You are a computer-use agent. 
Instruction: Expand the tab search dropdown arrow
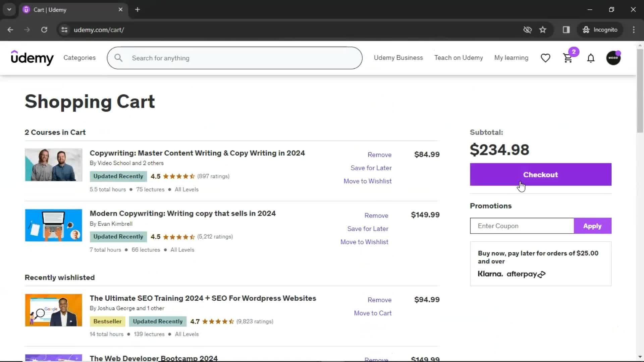click(9, 9)
